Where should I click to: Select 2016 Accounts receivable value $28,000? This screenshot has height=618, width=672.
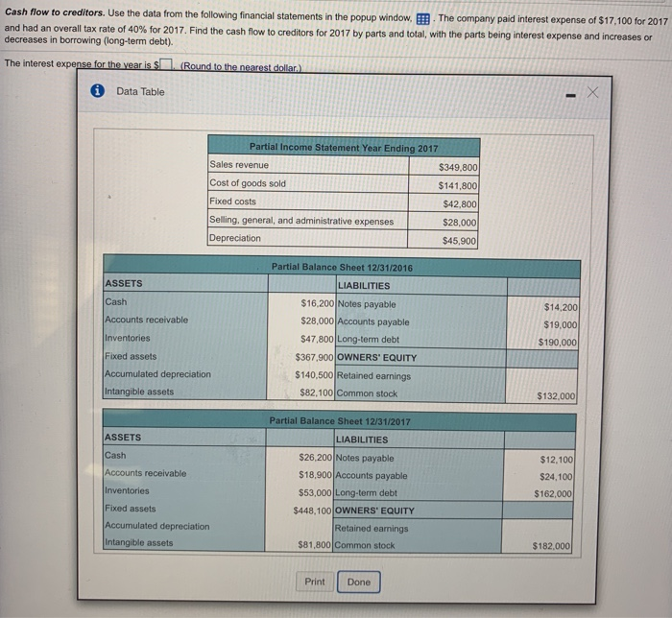tap(317, 321)
